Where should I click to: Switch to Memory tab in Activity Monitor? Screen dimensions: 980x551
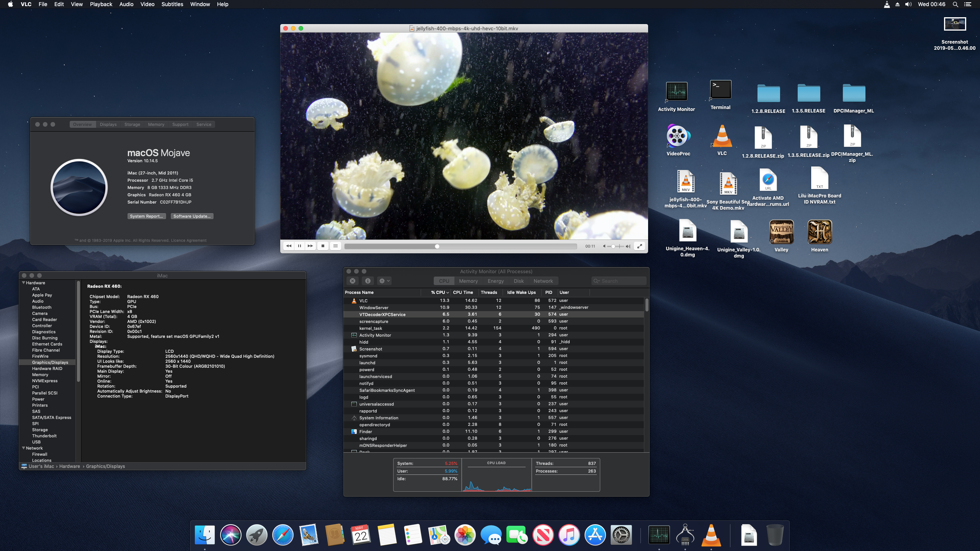coord(468,281)
